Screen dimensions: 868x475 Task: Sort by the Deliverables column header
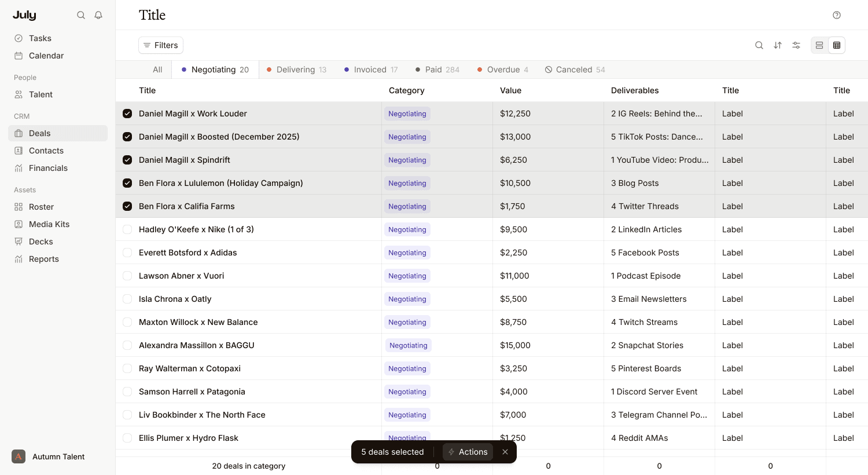(x=635, y=90)
